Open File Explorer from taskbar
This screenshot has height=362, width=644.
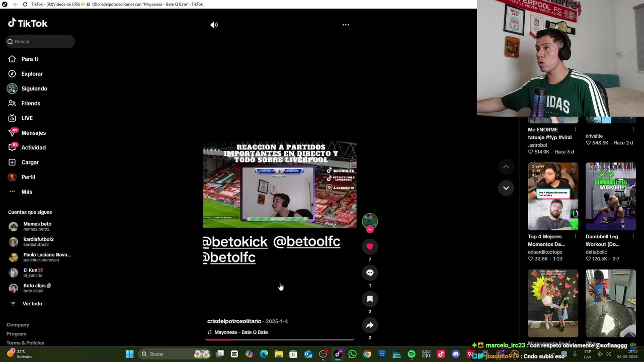[x=279, y=354]
